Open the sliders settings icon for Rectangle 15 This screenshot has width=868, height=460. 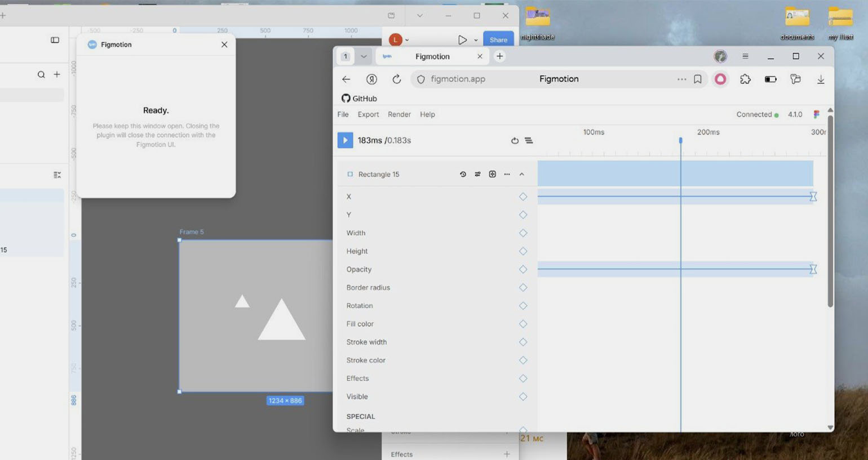point(477,175)
